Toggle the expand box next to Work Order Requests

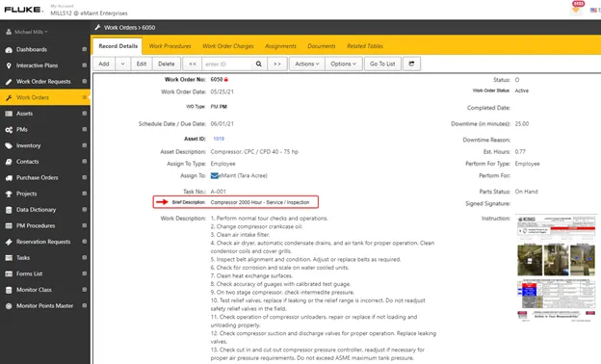tap(85, 81)
